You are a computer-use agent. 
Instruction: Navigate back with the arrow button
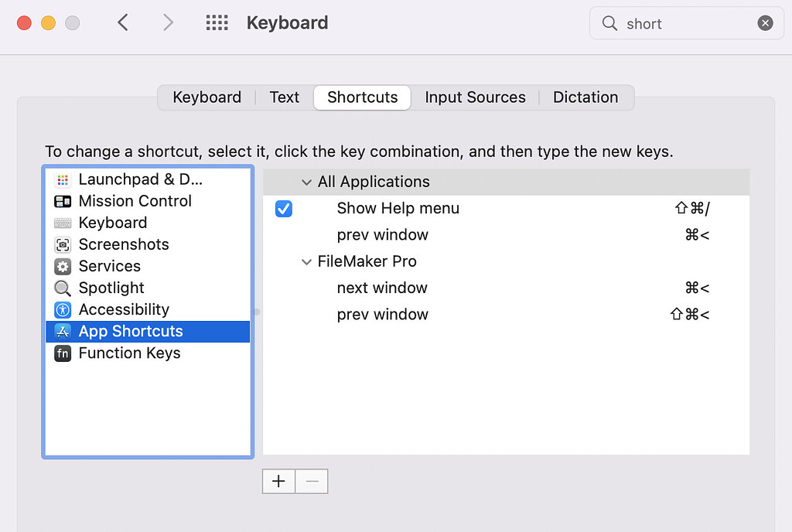click(123, 22)
